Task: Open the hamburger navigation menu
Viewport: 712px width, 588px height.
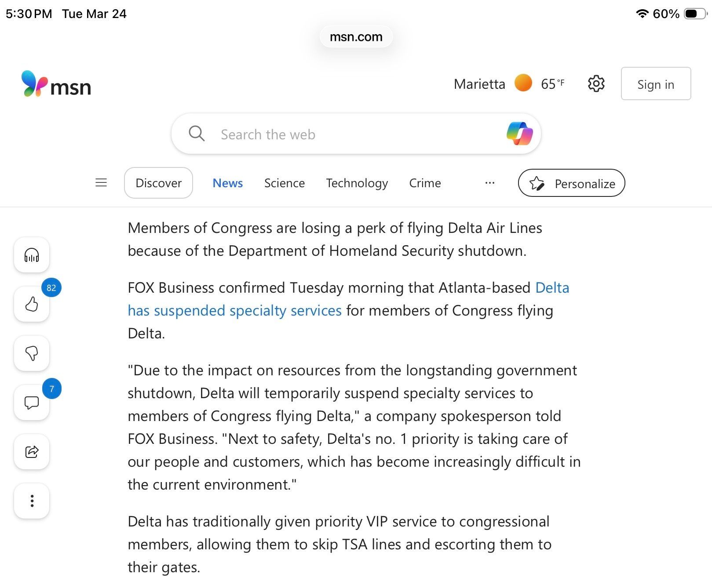Action: [101, 183]
